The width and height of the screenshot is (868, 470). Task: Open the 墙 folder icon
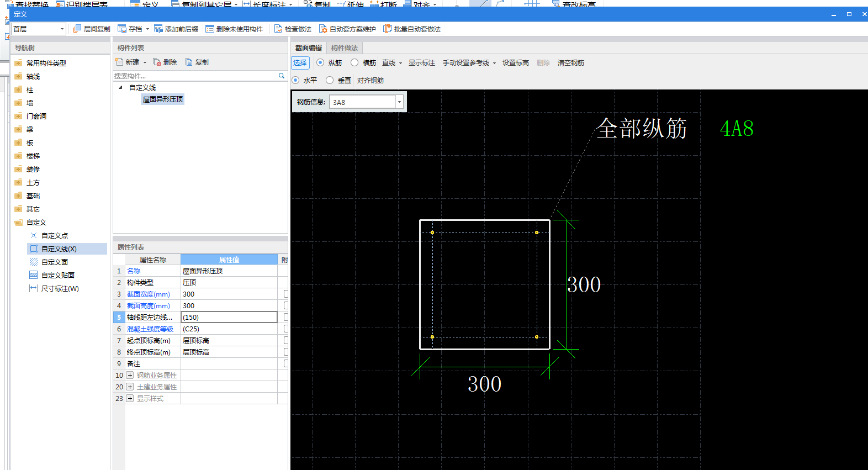coord(18,103)
